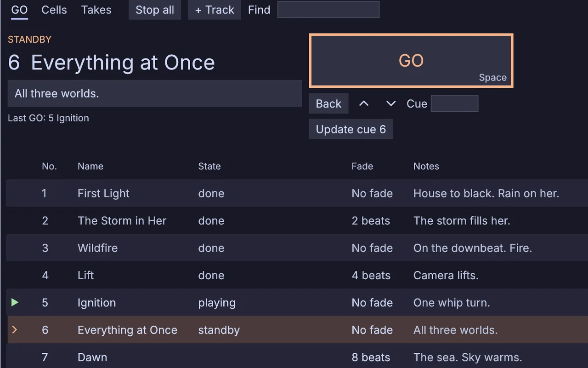Click the 'standby' state of cue 6
Viewport: 588px width, 368px height.
pyautogui.click(x=219, y=330)
